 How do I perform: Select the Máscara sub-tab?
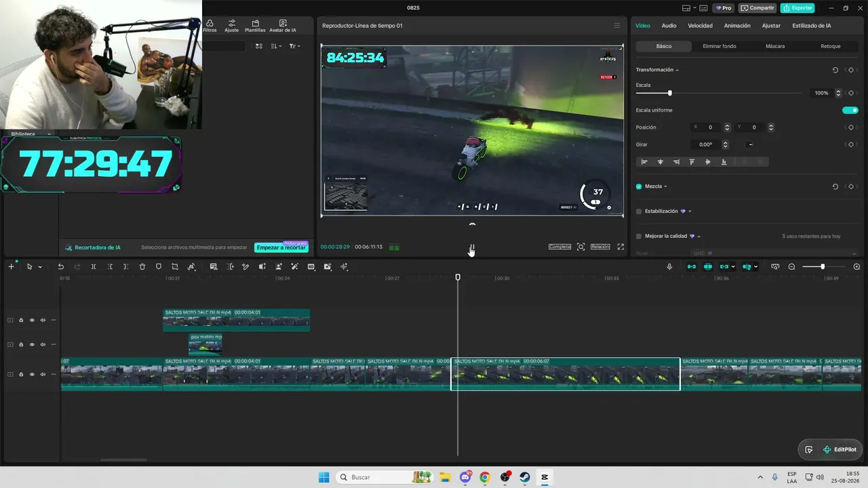(775, 46)
